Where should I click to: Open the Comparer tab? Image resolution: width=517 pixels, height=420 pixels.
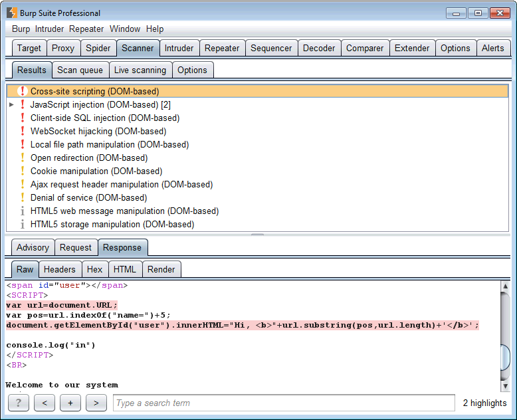365,48
